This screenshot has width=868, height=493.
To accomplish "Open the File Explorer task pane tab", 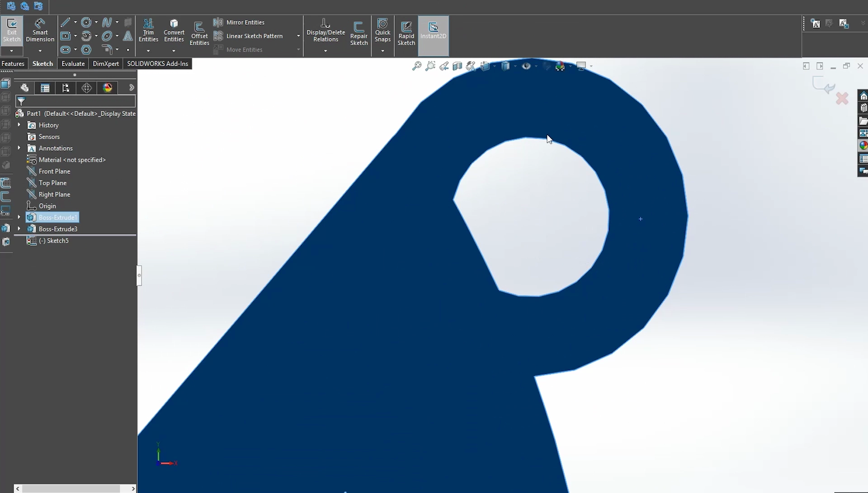I will (863, 121).
